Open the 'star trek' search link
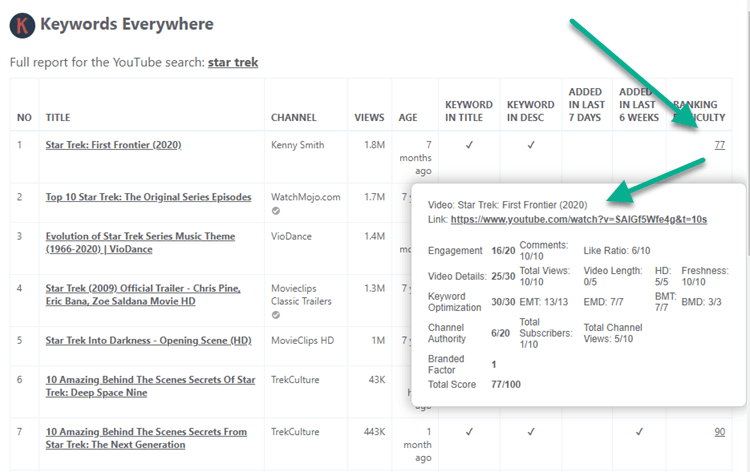750x472 pixels. click(x=233, y=62)
